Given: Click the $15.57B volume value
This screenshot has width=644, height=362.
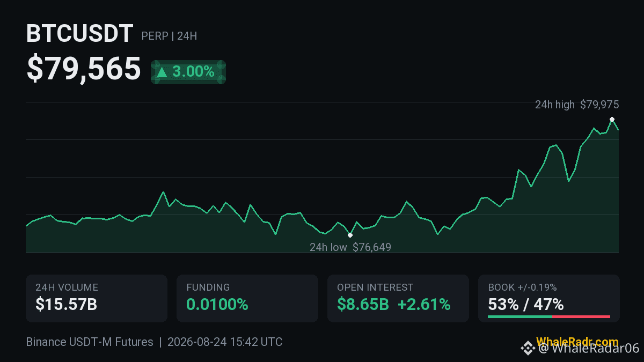Looking at the screenshot, I should [x=67, y=305].
